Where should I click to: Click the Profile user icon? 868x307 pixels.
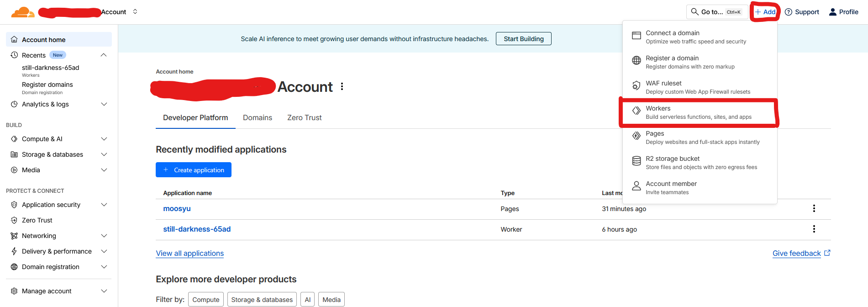[833, 12]
